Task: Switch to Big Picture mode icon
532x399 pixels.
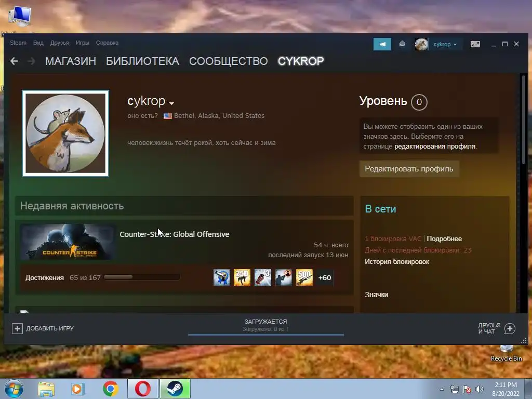Action: pyautogui.click(x=475, y=44)
